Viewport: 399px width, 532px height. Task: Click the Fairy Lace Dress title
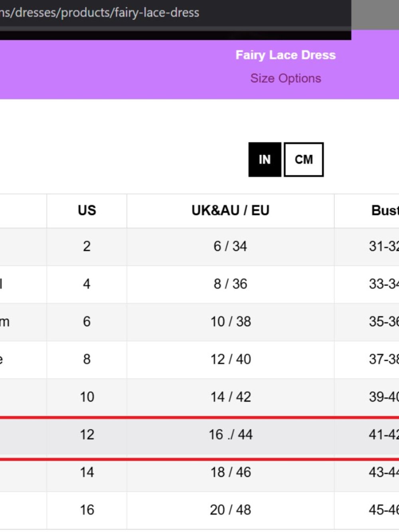[285, 55]
